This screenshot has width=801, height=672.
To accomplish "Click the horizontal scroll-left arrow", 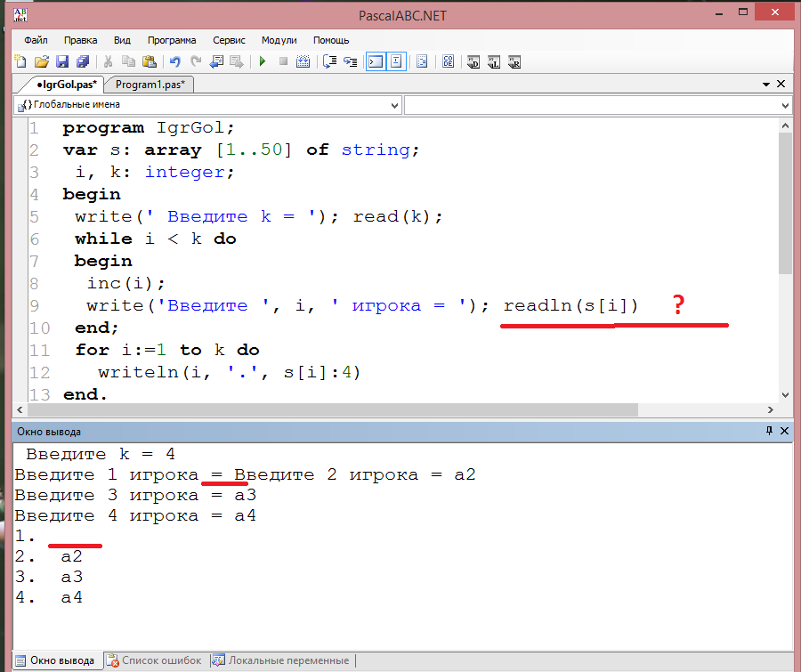I will tap(20, 409).
